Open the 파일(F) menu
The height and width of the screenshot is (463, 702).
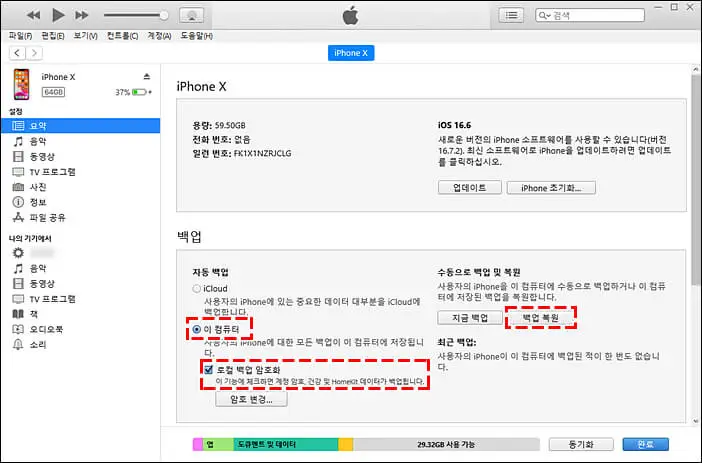(20, 36)
